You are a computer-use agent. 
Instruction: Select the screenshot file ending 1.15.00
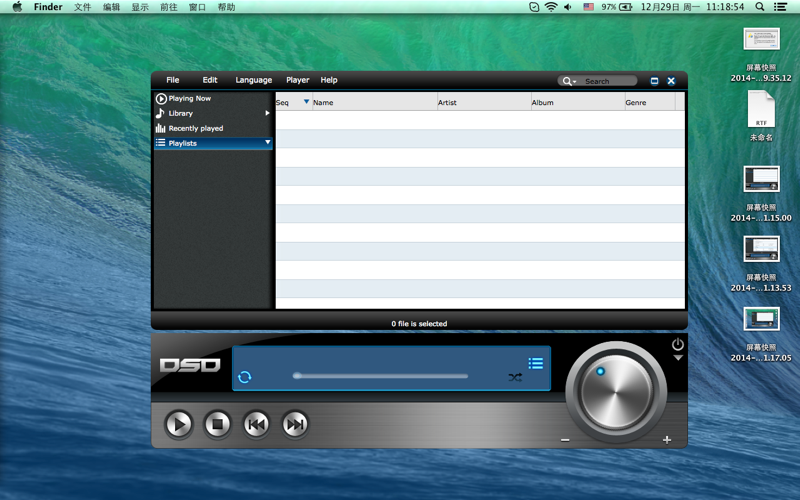click(761, 194)
